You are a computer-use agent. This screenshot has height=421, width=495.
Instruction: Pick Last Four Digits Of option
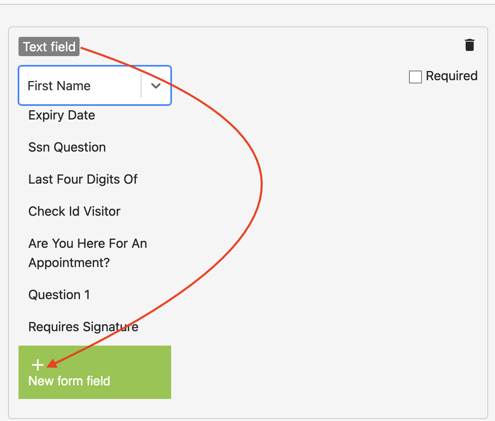coord(83,179)
